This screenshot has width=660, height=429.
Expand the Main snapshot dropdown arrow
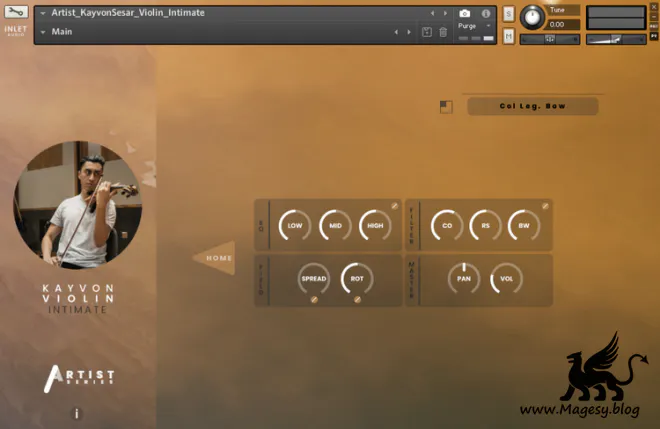click(x=43, y=32)
